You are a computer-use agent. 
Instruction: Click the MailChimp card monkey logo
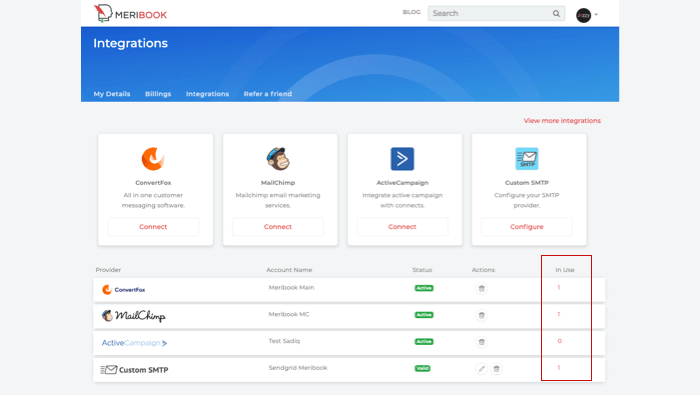coord(278,158)
